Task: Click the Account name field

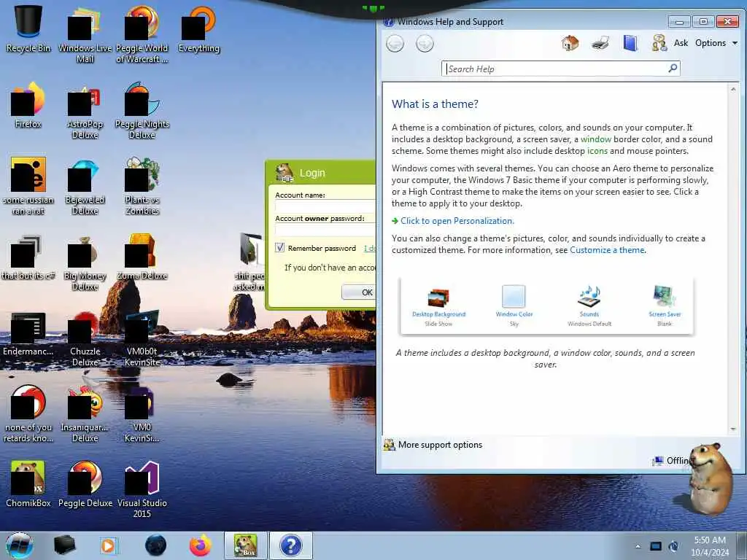Action: [325, 206]
